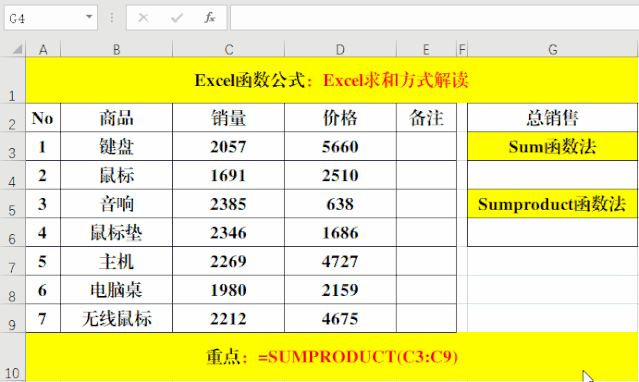Select column D header
The width and height of the screenshot is (639, 382).
340,49
